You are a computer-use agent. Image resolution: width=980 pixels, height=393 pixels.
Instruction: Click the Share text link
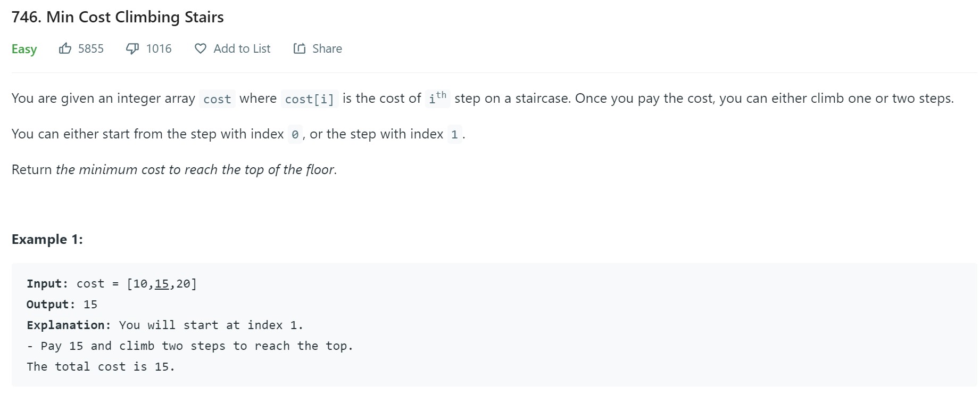tap(327, 48)
